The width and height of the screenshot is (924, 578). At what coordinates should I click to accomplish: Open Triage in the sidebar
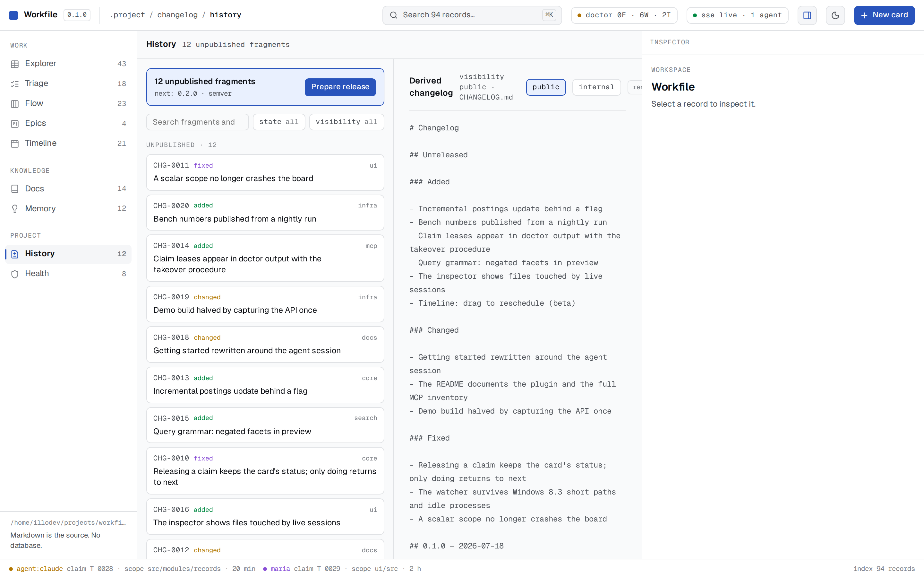tap(68, 84)
